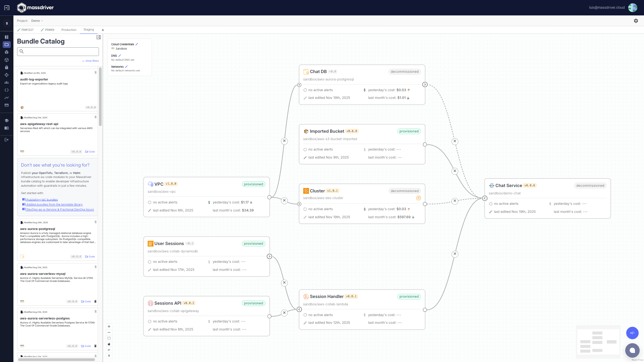Expand the User Sessions output connector
Image resolution: width=644 pixels, height=362 pixels.
pos(270,256)
